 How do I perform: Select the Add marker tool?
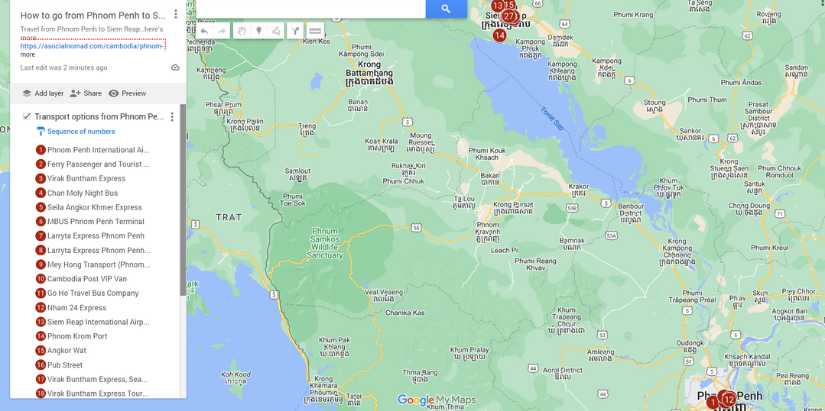[258, 31]
